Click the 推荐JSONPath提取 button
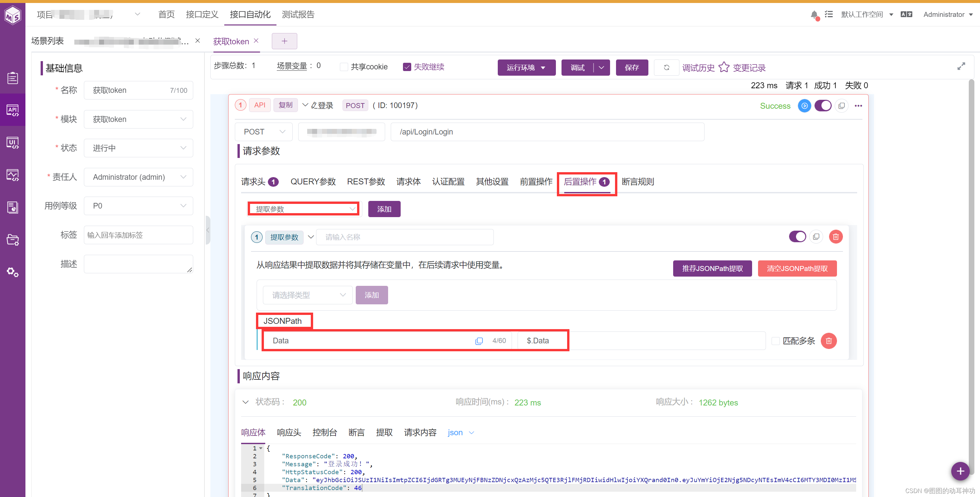980x497 pixels. click(x=712, y=268)
